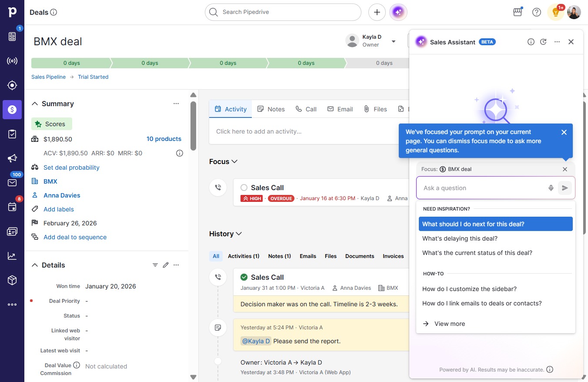Click the plus quick-add button
This screenshot has width=588, height=382.
377,12
